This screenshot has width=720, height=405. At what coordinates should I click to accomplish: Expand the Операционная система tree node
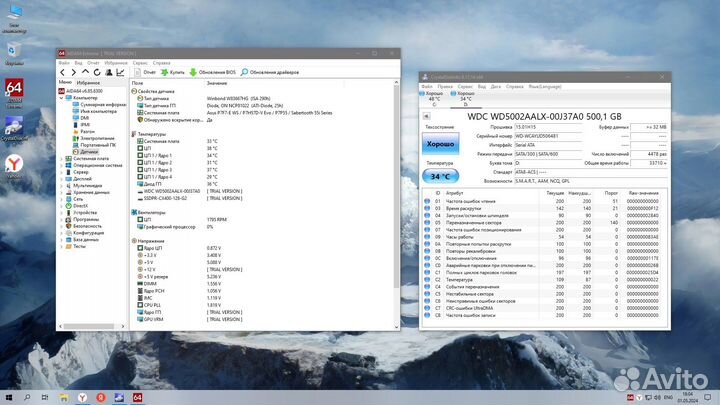(x=62, y=165)
